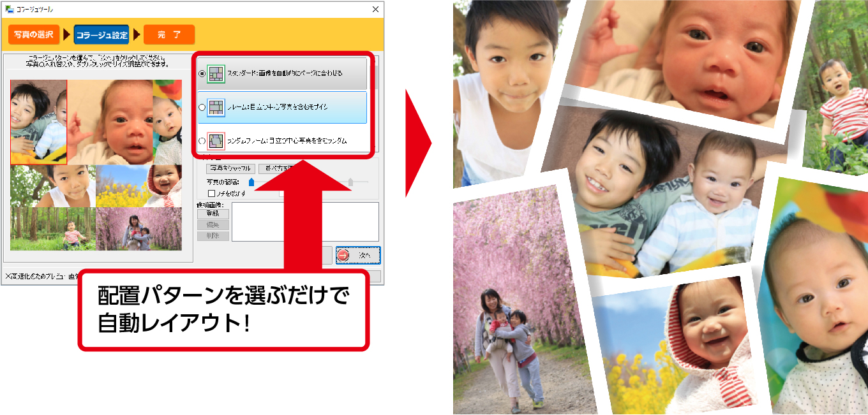Viewport: 868px width, 415px height.
Task: Click the 次へ button to proceed
Action: 360,255
